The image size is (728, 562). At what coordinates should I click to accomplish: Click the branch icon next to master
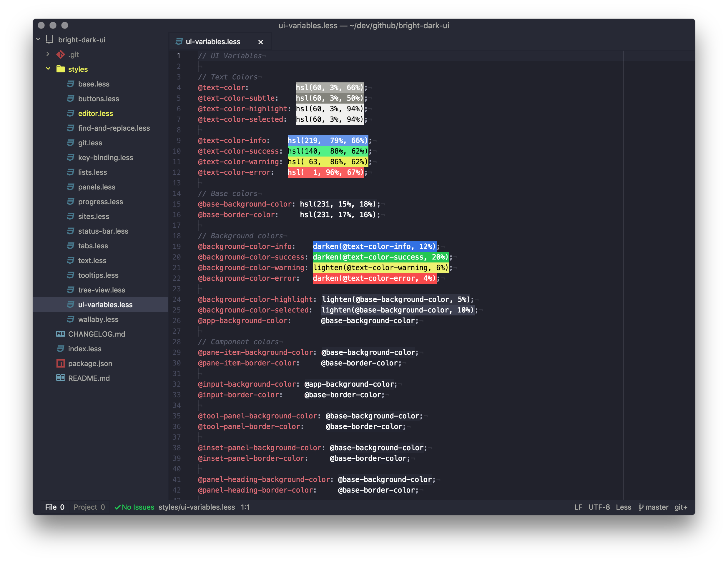(x=641, y=507)
